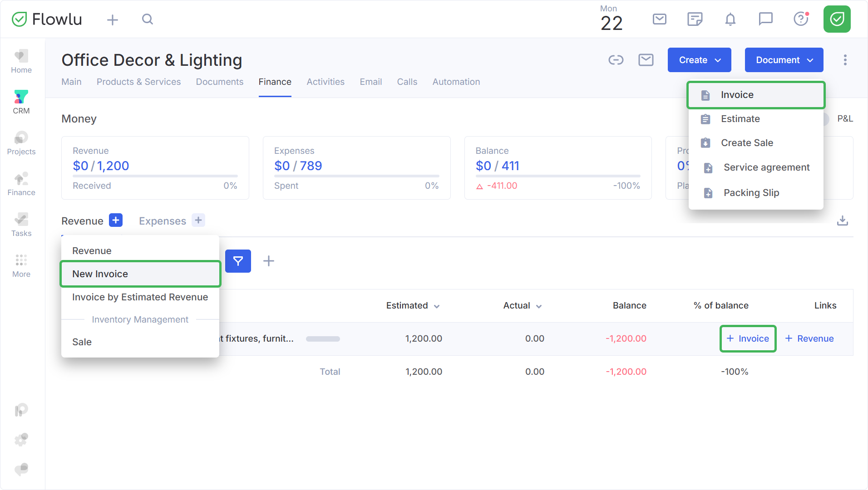Screen dimensions: 868x490
Task: Expand the Create dropdown button
Action: coord(699,60)
